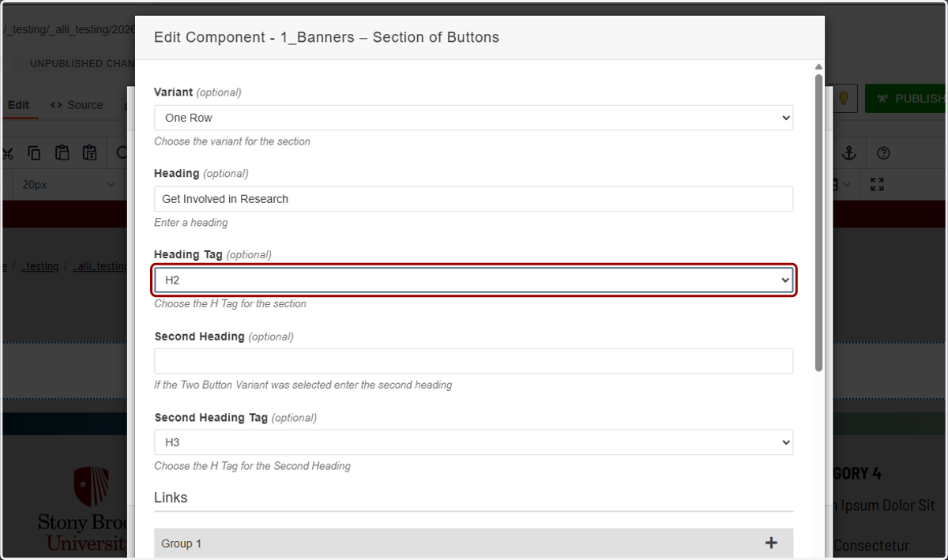The height and width of the screenshot is (560, 948).
Task: Click the dialog's vertical scrollbar
Action: coord(819,223)
